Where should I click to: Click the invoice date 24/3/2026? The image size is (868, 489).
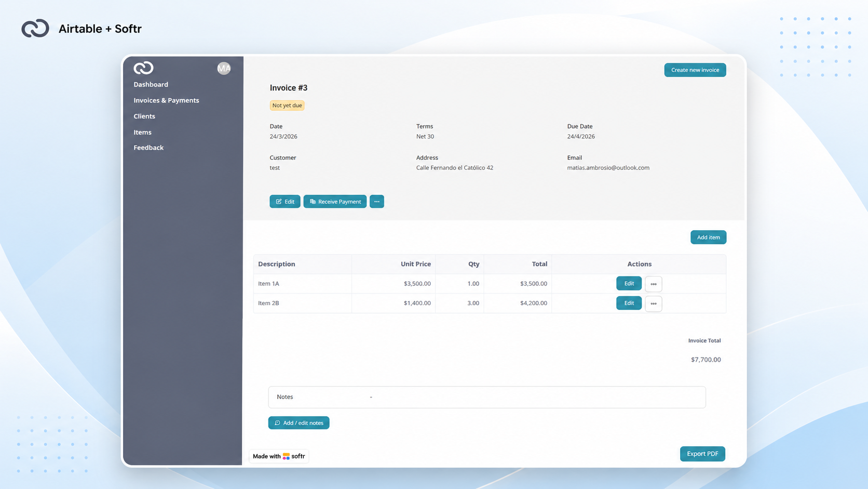(283, 137)
